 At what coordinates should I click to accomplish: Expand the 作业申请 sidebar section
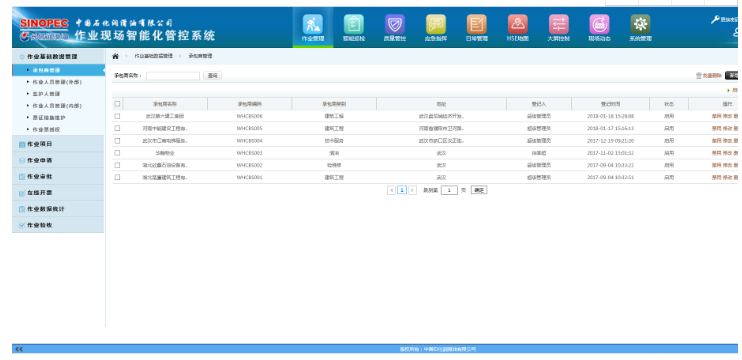58,160
